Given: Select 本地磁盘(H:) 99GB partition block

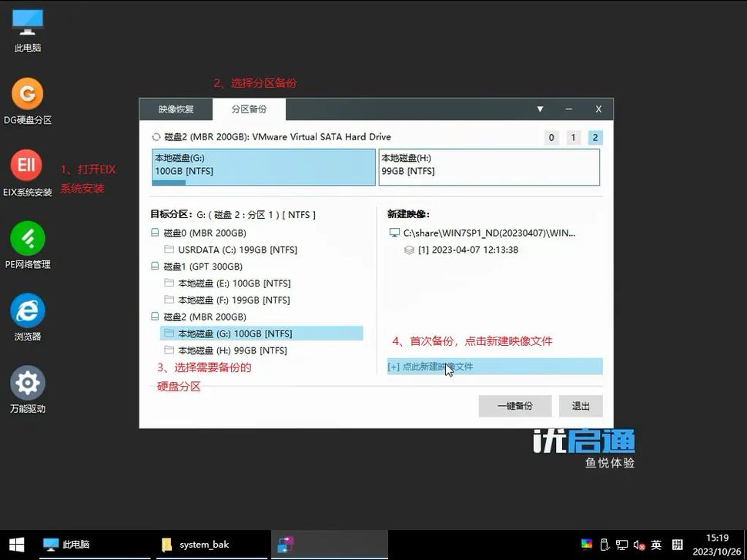Looking at the screenshot, I should [489, 167].
